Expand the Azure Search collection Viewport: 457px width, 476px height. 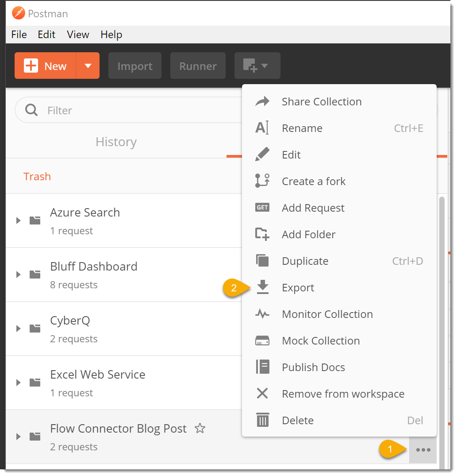[19, 221]
